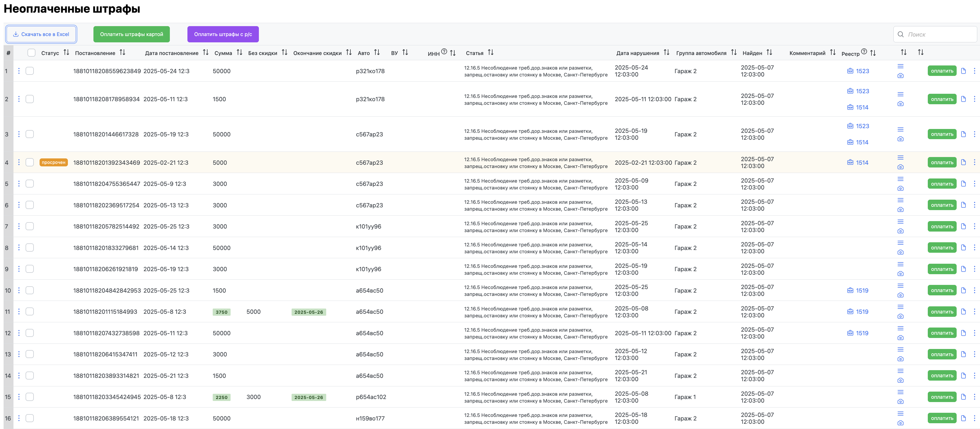The height and width of the screenshot is (429, 980).
Task: Open left three-dot menu of row 14
Action: (19, 375)
